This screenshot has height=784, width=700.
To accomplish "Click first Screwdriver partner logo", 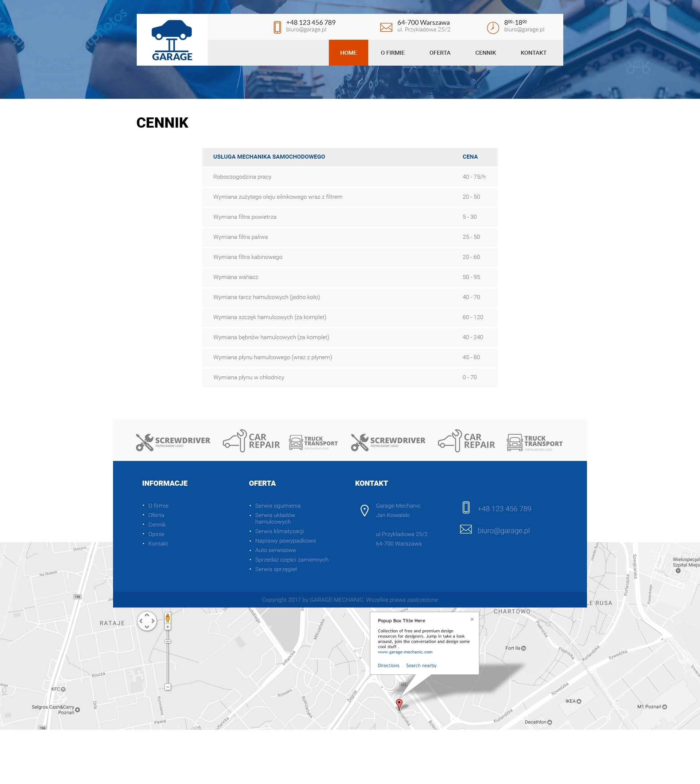I will coord(173,442).
